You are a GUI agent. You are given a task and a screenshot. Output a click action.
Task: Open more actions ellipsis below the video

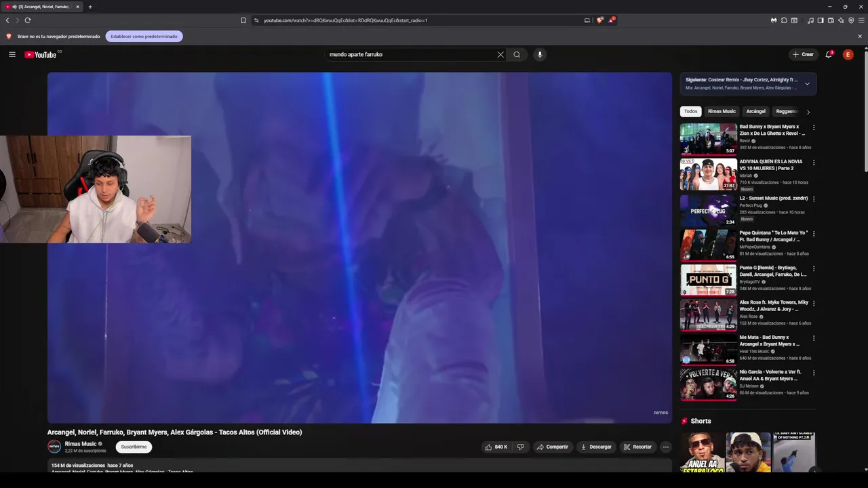pyautogui.click(x=666, y=447)
